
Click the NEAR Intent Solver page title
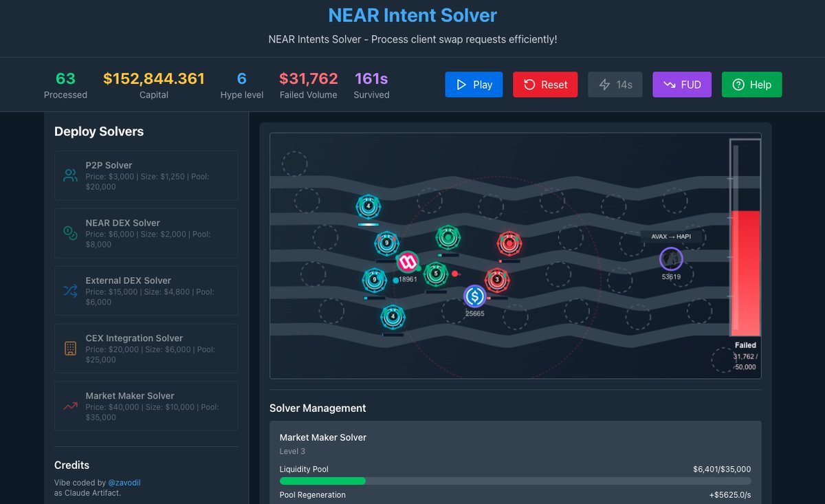click(412, 15)
